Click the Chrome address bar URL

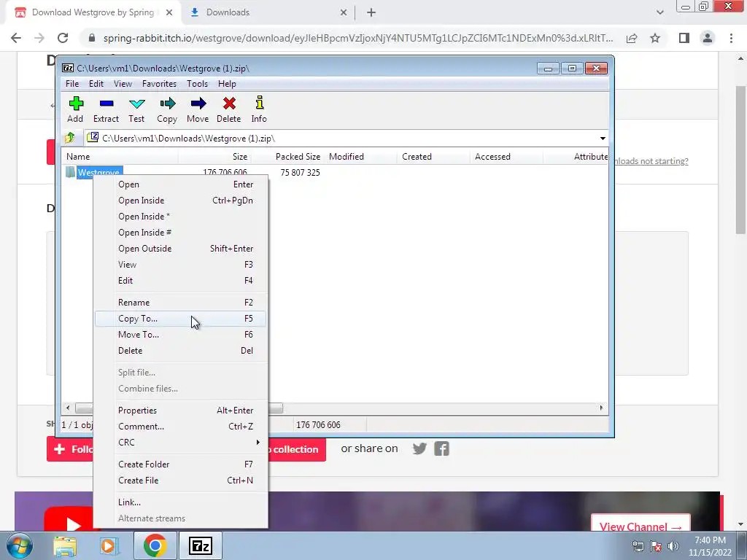pos(357,38)
